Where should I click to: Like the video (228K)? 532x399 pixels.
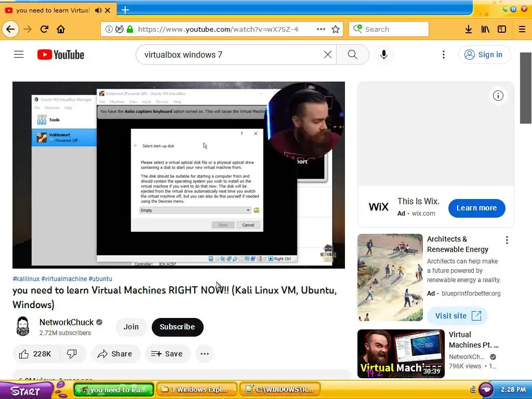click(35, 354)
